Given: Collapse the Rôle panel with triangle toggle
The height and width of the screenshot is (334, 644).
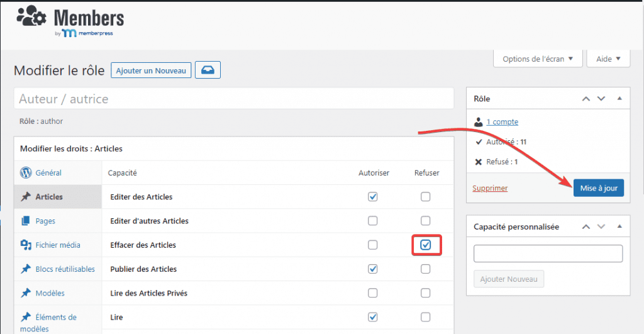Looking at the screenshot, I should pyautogui.click(x=619, y=99).
